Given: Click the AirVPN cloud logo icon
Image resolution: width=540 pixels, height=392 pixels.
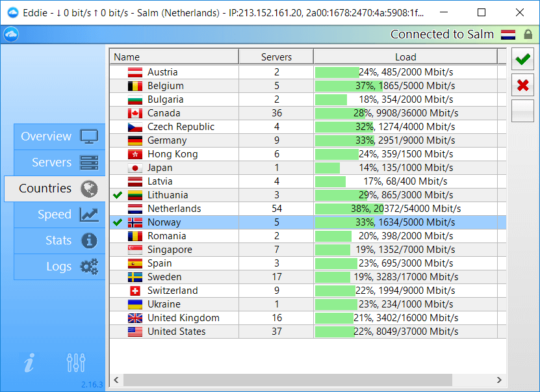Looking at the screenshot, I should click(x=11, y=34).
